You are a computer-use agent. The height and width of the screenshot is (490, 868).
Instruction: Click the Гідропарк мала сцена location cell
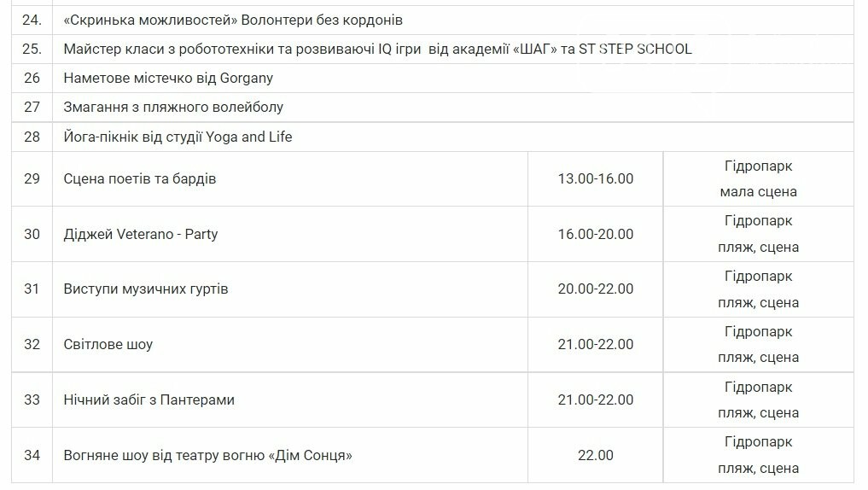pyautogui.click(x=758, y=178)
